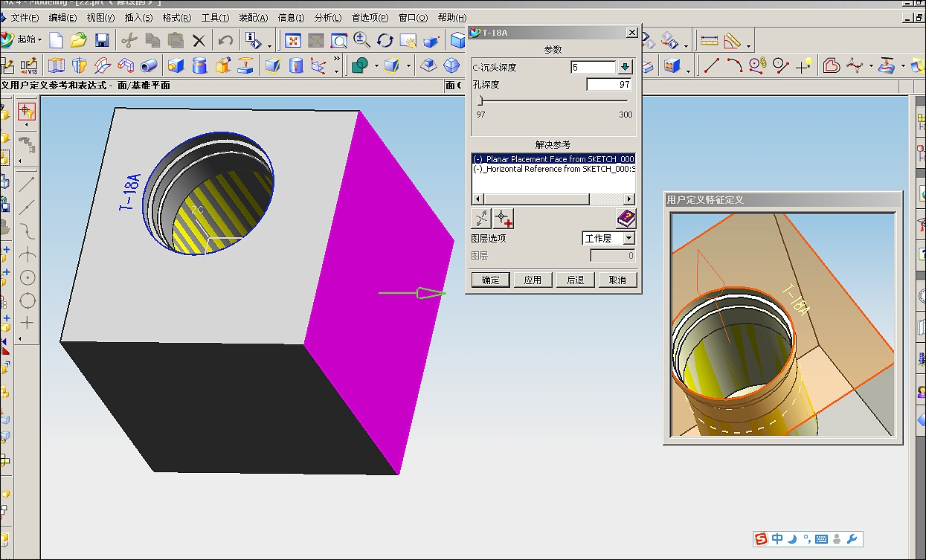Open the 文件(F) menu
This screenshot has width=926, height=560.
(x=25, y=17)
